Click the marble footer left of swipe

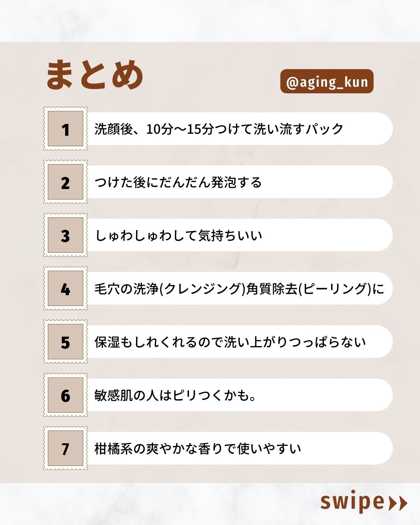(156, 504)
